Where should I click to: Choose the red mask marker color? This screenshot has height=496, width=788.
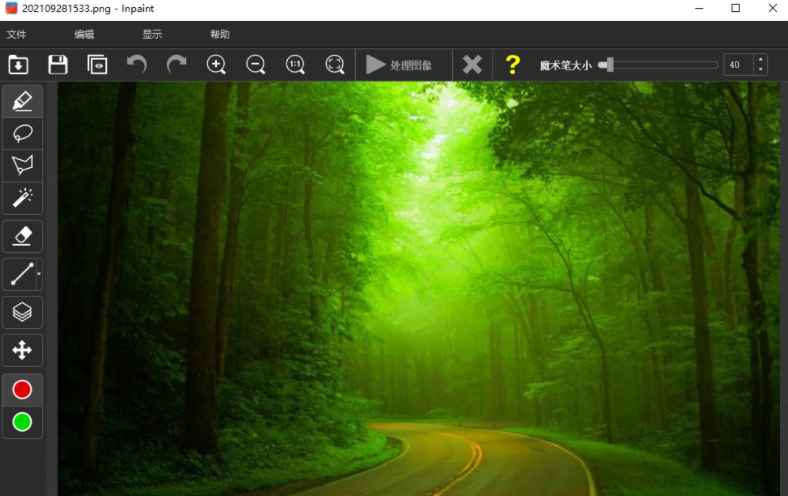(22, 389)
